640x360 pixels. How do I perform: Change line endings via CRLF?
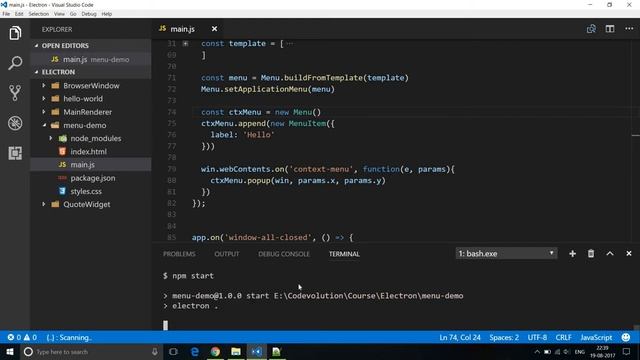coord(563,338)
